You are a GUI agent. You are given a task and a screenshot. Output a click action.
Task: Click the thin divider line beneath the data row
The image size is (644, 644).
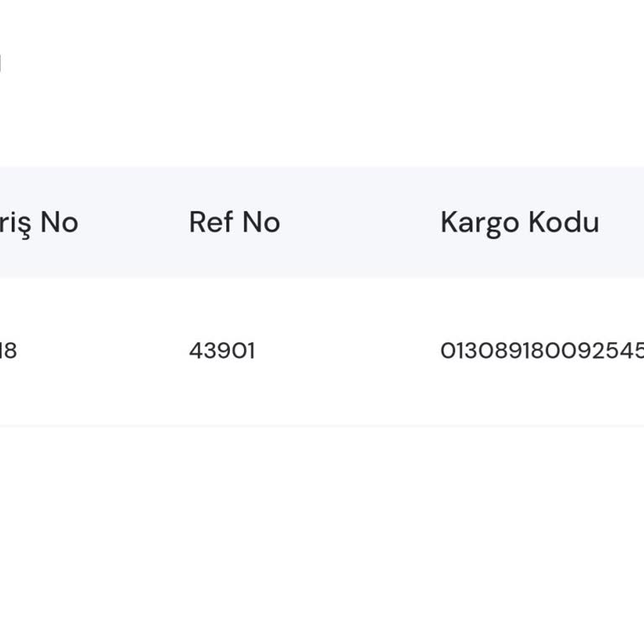tap(322, 426)
